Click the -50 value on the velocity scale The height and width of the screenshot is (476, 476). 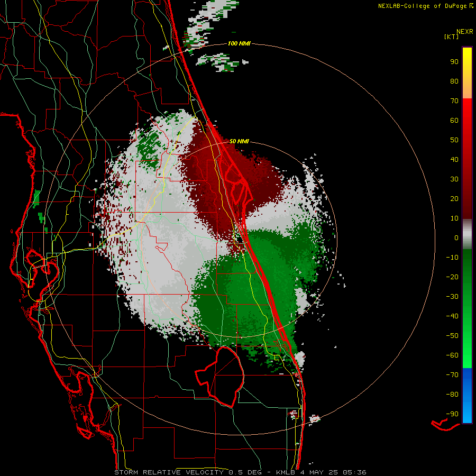click(452, 336)
